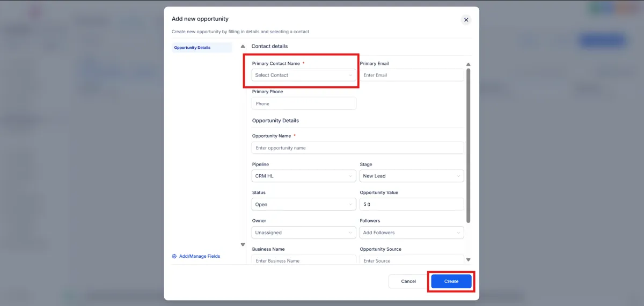The height and width of the screenshot is (306, 644).
Task: Click the down triangle above Add/Manage Fields
Action: pos(243,244)
